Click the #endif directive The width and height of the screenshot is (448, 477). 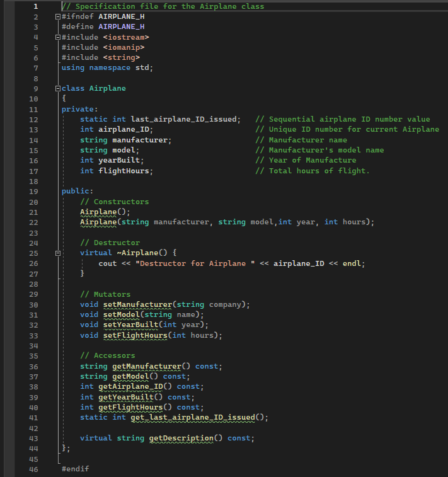coord(76,469)
